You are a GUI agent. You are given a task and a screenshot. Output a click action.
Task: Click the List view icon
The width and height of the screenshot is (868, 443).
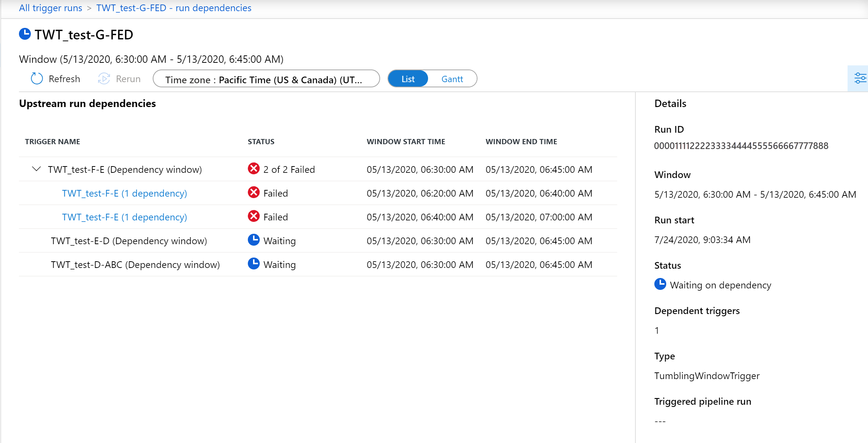coord(408,78)
